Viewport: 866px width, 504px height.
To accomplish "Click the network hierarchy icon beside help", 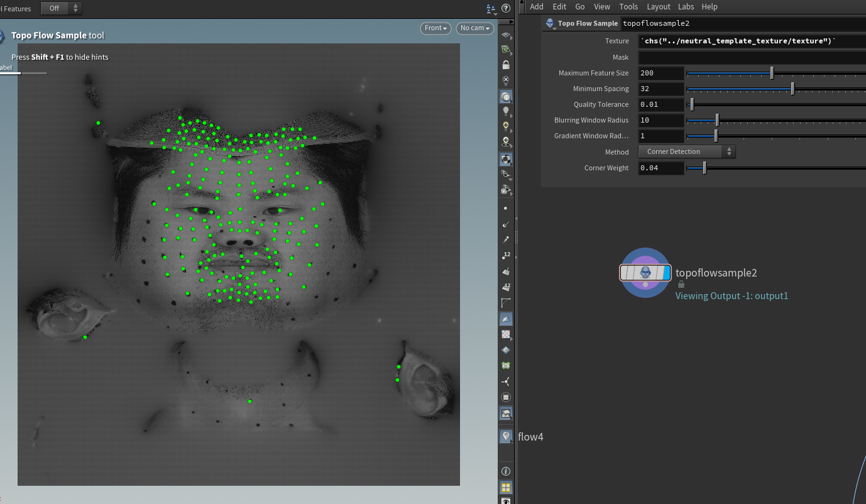I will pos(490,8).
